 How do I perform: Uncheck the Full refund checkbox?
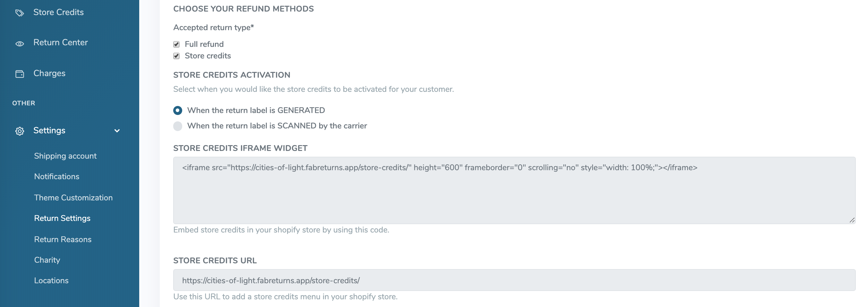[x=176, y=44]
